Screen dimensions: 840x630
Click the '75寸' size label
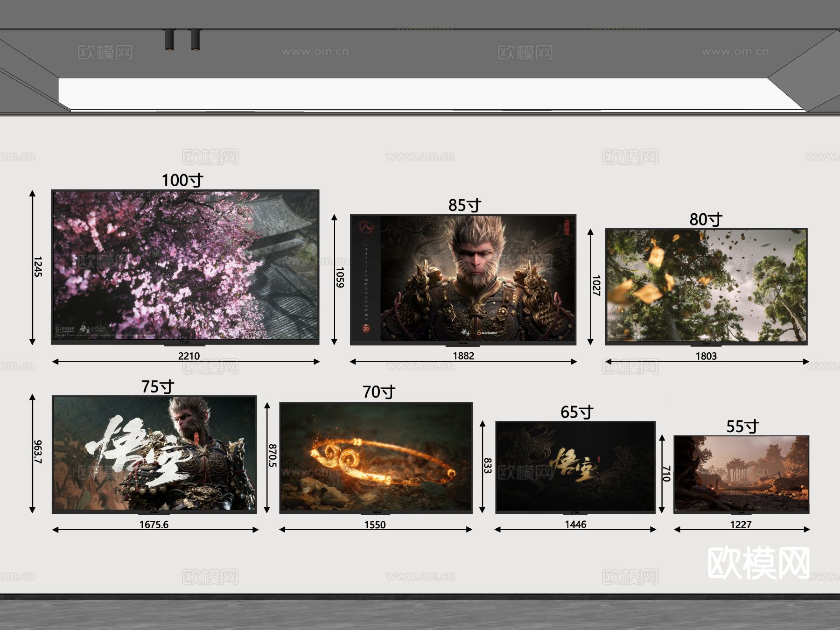point(158,387)
